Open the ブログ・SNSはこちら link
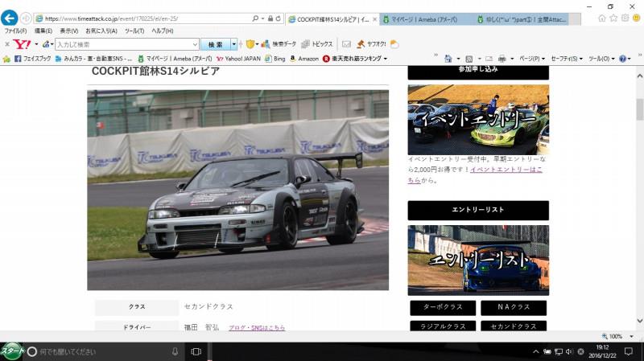Screen dimensions: 644x361 tap(257, 327)
